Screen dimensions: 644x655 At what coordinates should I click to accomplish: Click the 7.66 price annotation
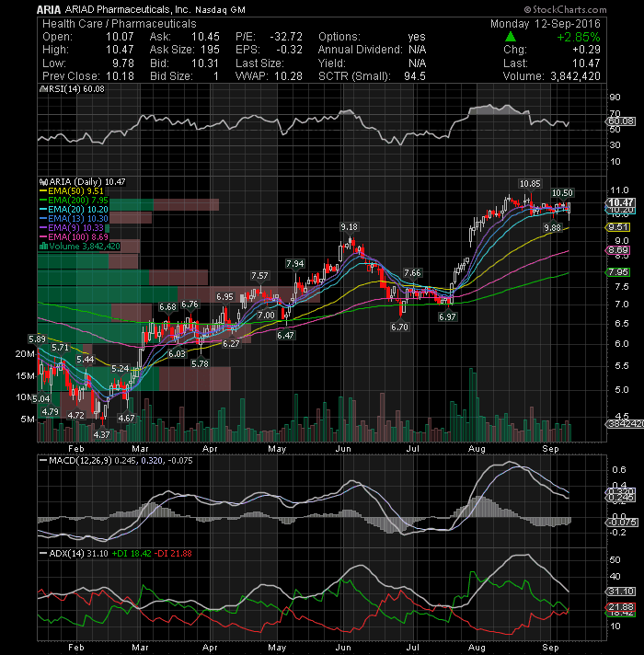(x=412, y=273)
